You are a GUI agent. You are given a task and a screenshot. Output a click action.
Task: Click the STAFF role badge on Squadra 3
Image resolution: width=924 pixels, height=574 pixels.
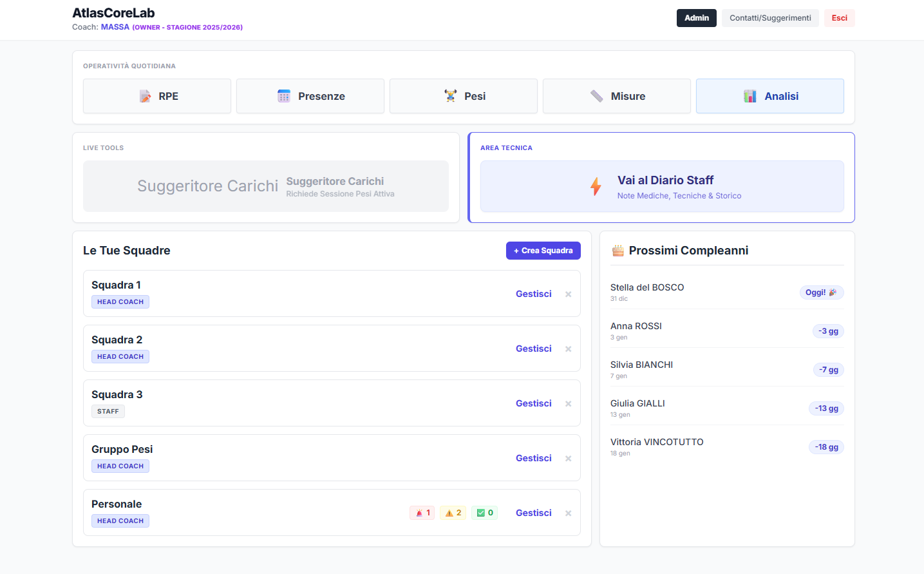(108, 411)
